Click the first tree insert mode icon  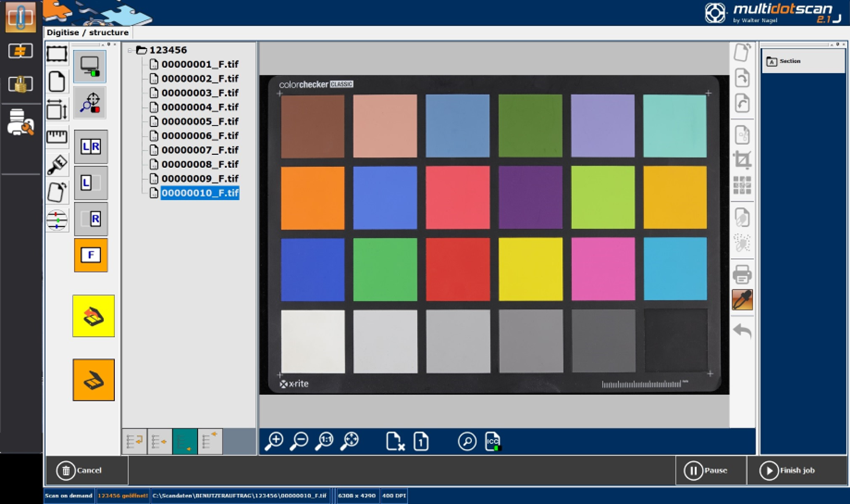click(x=134, y=442)
